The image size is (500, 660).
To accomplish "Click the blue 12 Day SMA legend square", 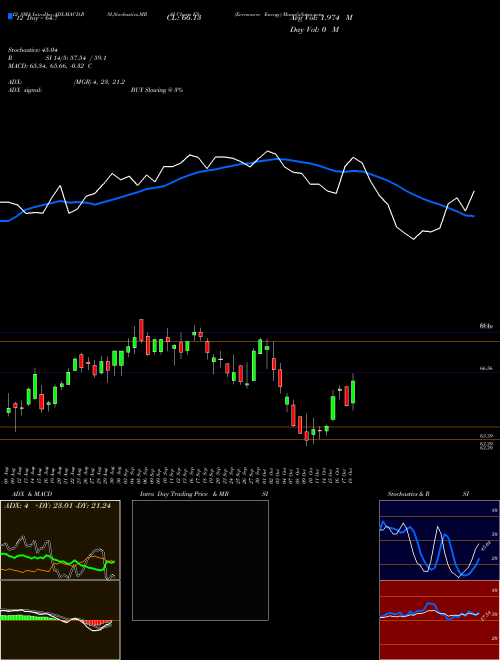I will [10, 17].
